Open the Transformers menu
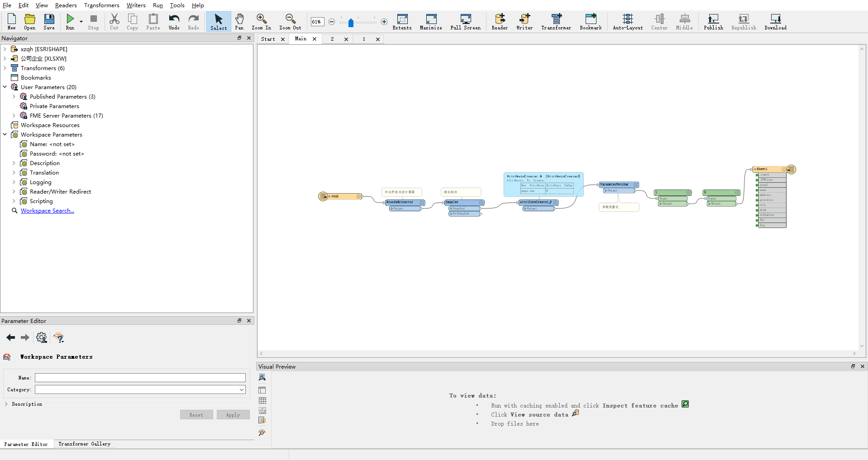The height and width of the screenshot is (460, 868). point(101,5)
